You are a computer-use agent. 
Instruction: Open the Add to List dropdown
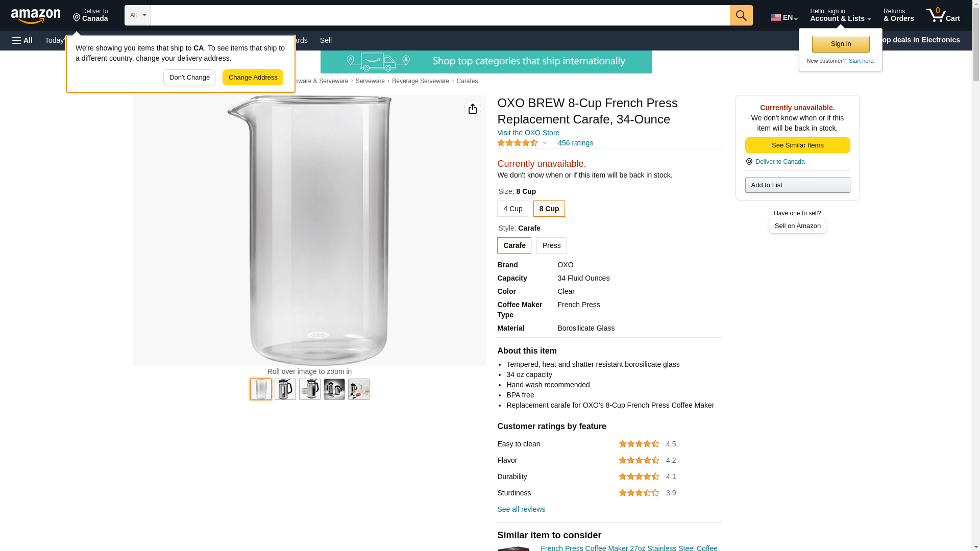click(x=797, y=185)
